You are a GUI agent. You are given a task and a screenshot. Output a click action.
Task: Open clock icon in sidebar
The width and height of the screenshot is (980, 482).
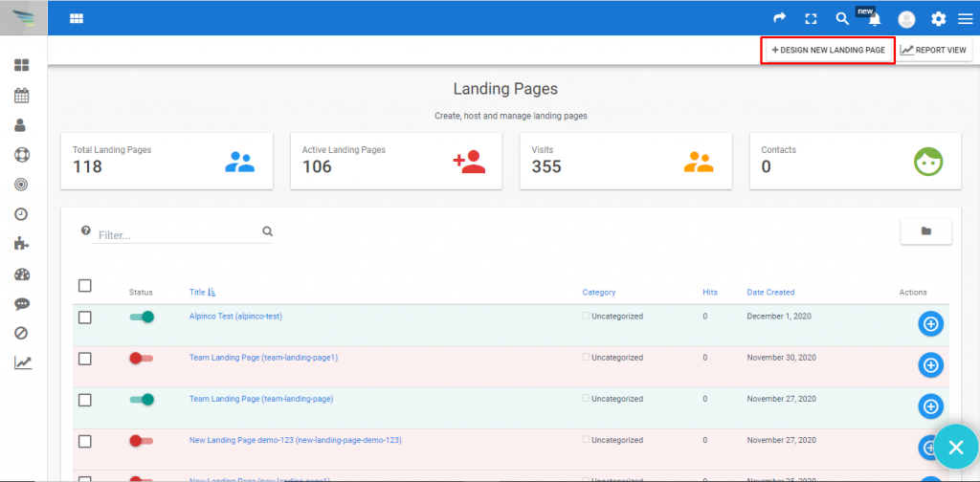pyautogui.click(x=21, y=214)
